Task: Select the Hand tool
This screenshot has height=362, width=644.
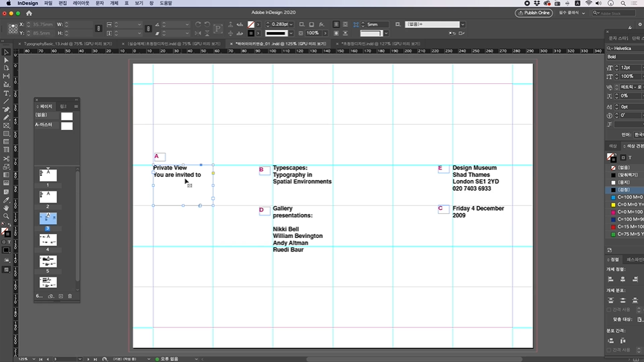Action: [x=6, y=208]
